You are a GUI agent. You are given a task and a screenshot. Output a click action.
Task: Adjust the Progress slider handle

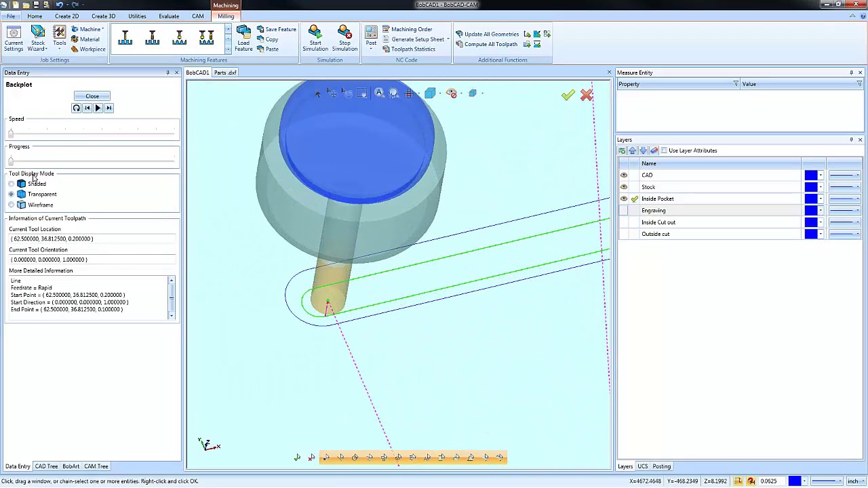(11, 160)
